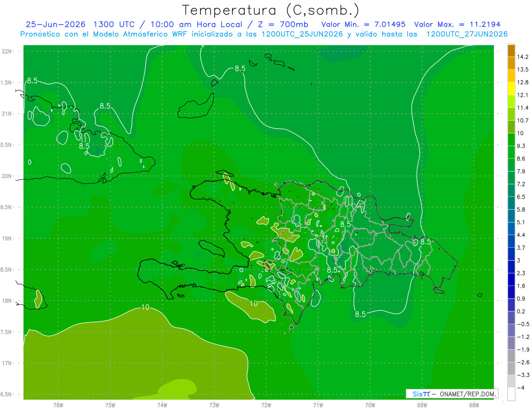Click color bar value '7.2'
Viewport: 532px width, 411px height.
pos(521,184)
